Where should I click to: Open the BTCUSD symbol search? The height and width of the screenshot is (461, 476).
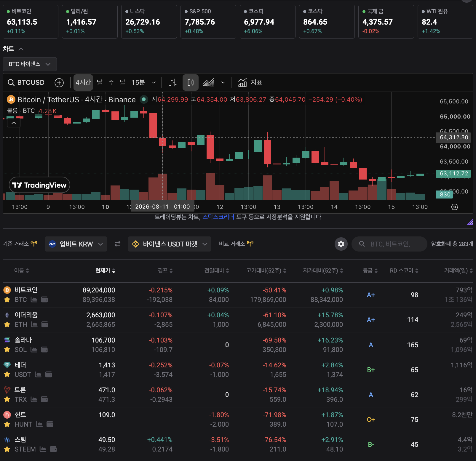coord(26,82)
